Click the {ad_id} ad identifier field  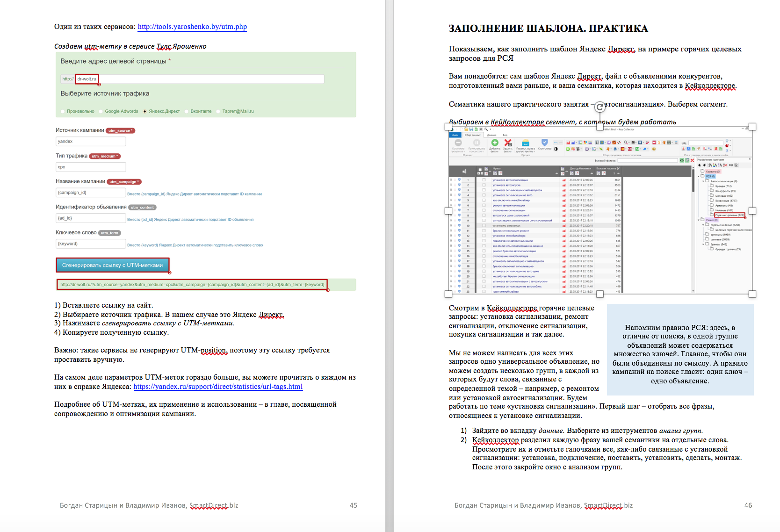pos(91,218)
